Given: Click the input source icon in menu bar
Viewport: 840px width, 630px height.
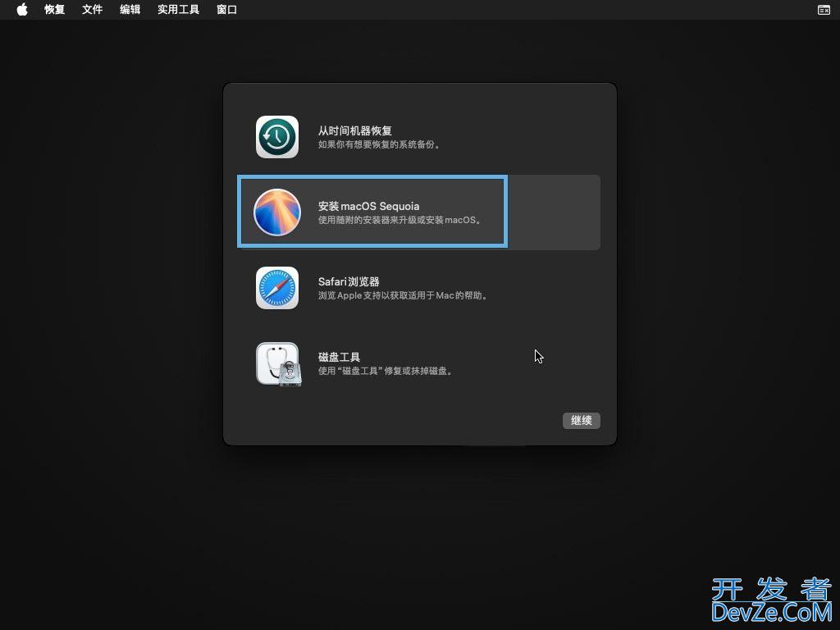Looking at the screenshot, I should tap(824, 10).
